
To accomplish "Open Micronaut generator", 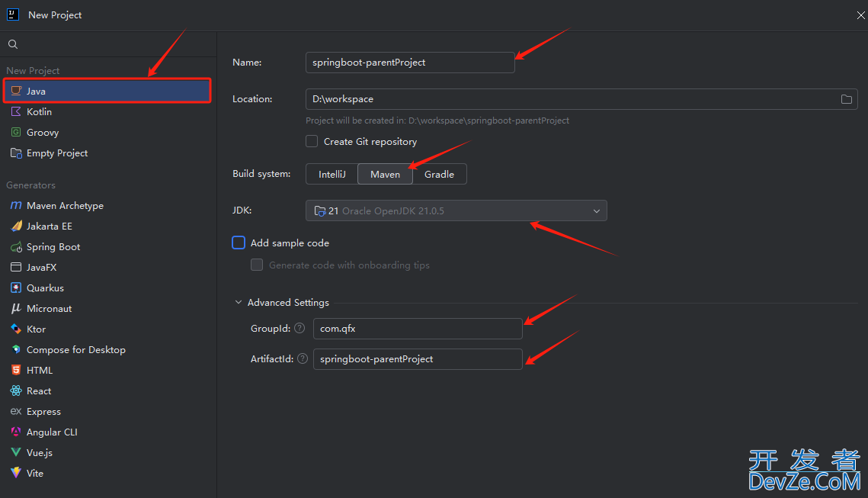I will pyautogui.click(x=107, y=309).
